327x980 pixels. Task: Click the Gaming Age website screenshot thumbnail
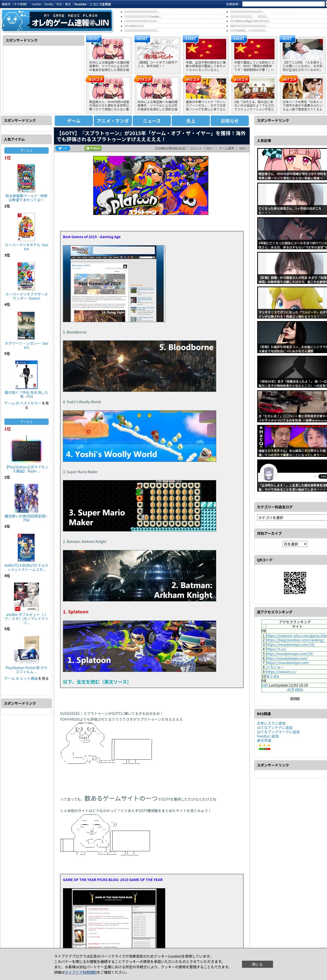(x=114, y=283)
